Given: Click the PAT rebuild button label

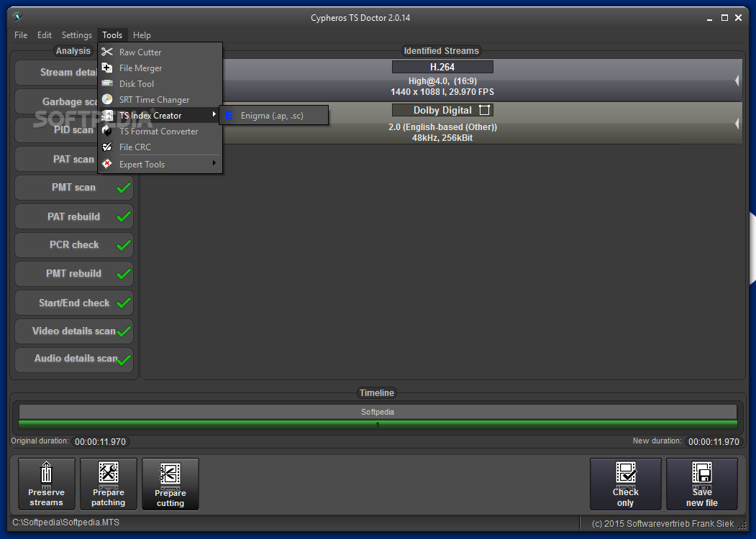Looking at the screenshot, I should point(74,216).
